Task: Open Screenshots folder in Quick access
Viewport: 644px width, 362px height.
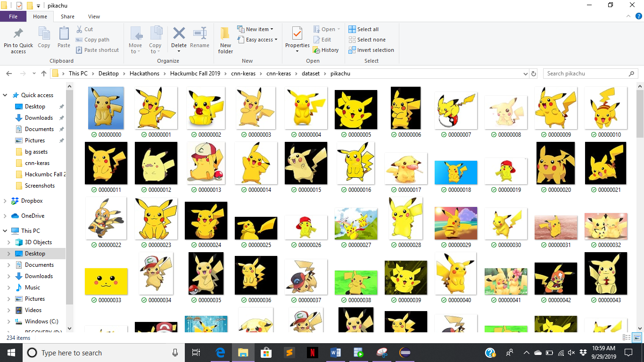Action: pyautogui.click(x=40, y=186)
